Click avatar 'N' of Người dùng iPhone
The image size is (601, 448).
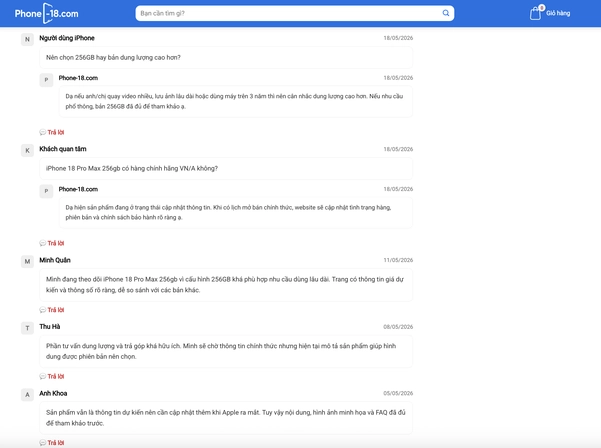27,39
